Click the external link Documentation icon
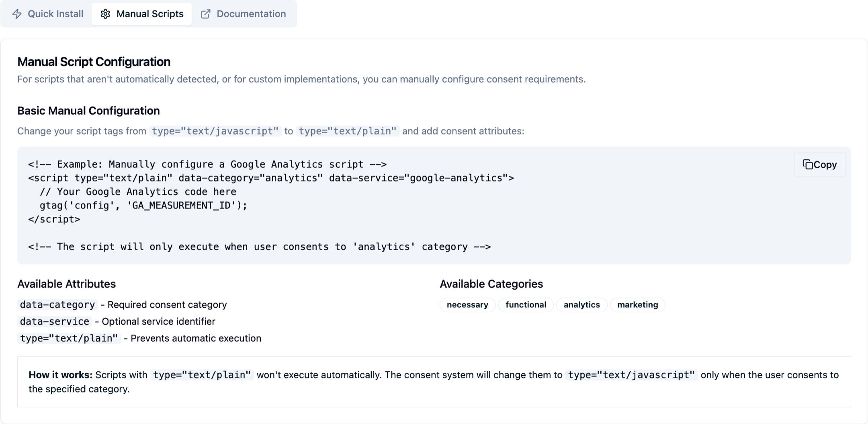The image size is (868, 424). (x=206, y=14)
